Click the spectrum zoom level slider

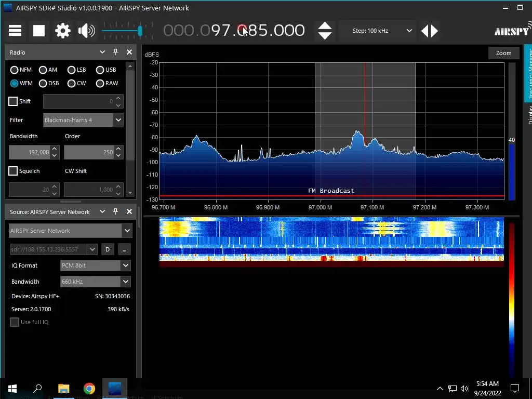point(512,131)
